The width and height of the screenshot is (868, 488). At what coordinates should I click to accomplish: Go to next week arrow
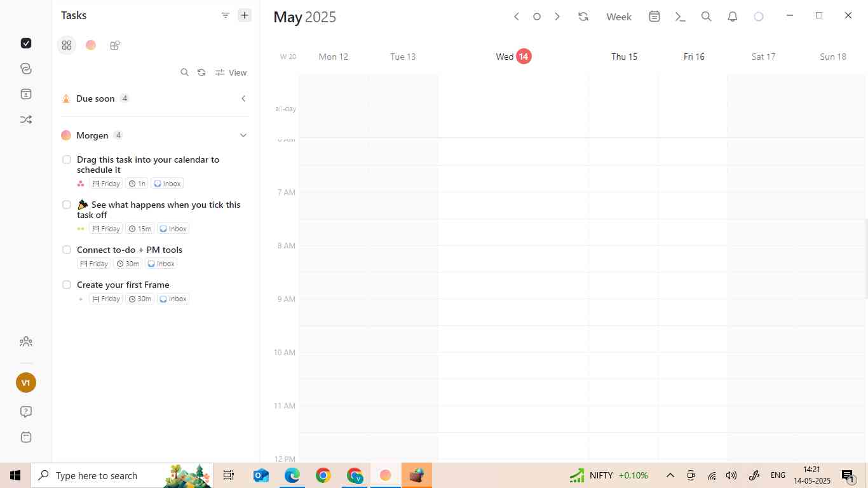point(557,17)
